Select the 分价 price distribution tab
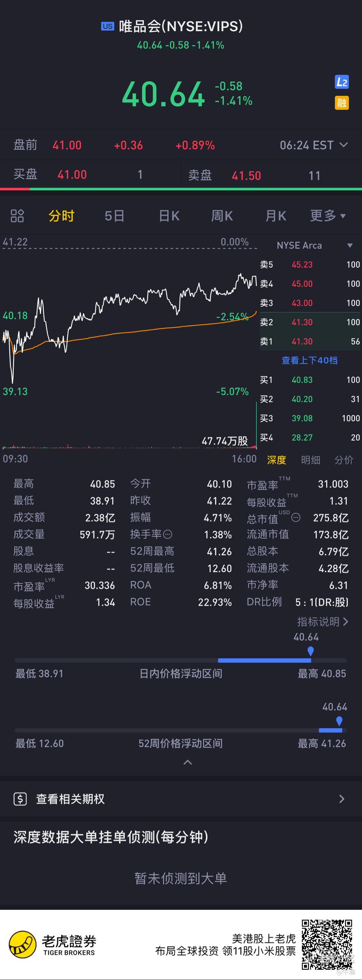 point(344,460)
